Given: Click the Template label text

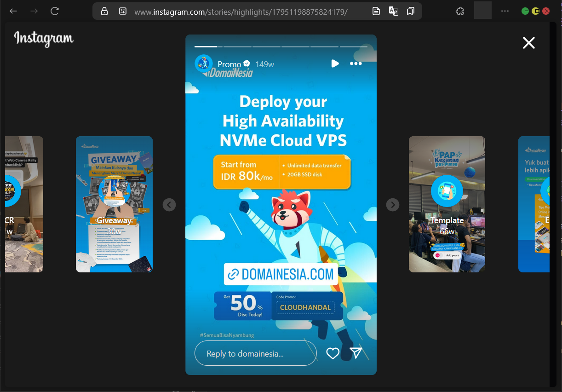Looking at the screenshot, I should [x=447, y=220].
